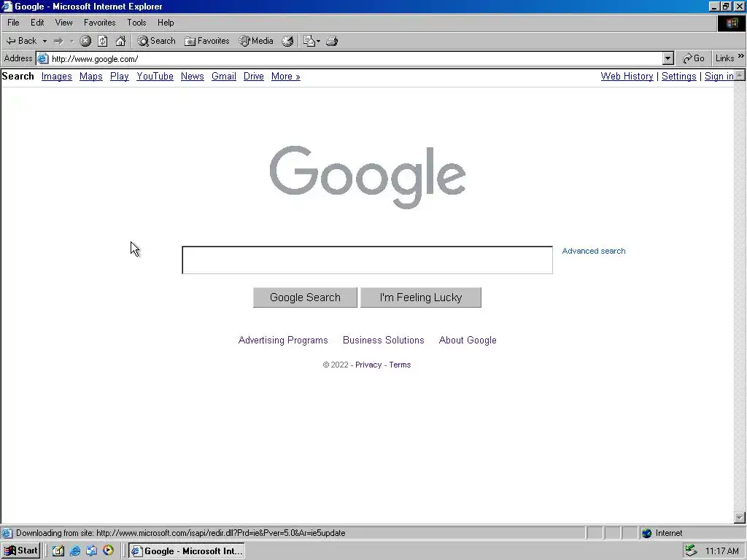Screen dimensions: 747x560
Task: Click the page icon in the Address bar
Action: [x=43, y=58]
